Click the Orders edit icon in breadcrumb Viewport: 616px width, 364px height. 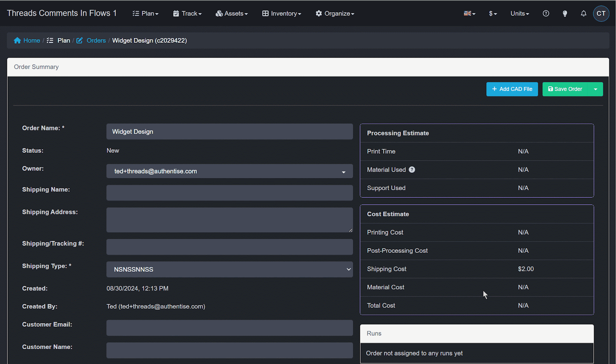[80, 40]
